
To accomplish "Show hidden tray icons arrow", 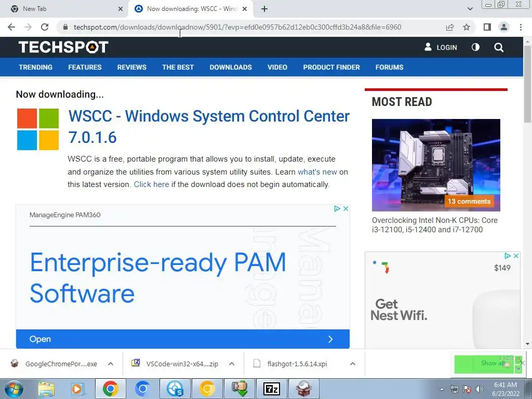I will pos(442,389).
